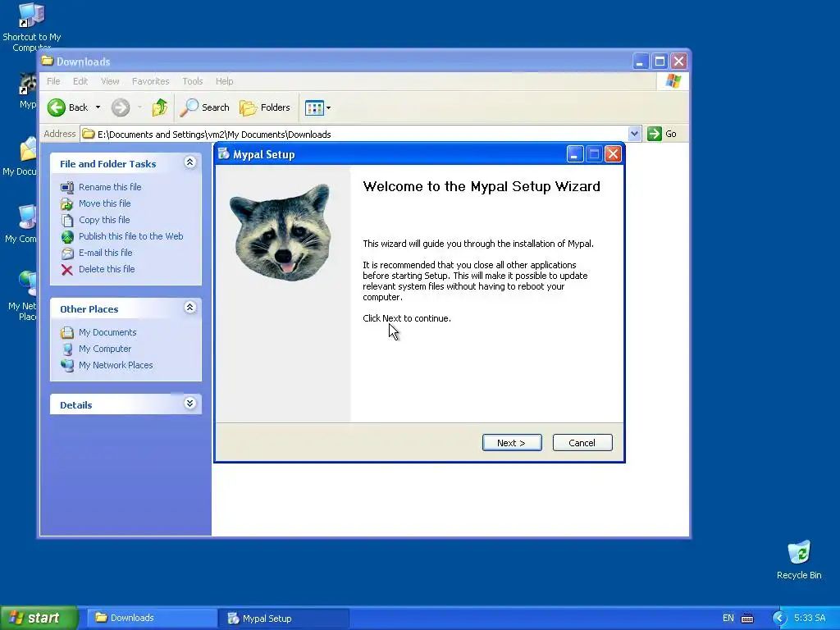Click the Rename this file icon
Viewport: 840px width, 630px height.
(x=67, y=188)
